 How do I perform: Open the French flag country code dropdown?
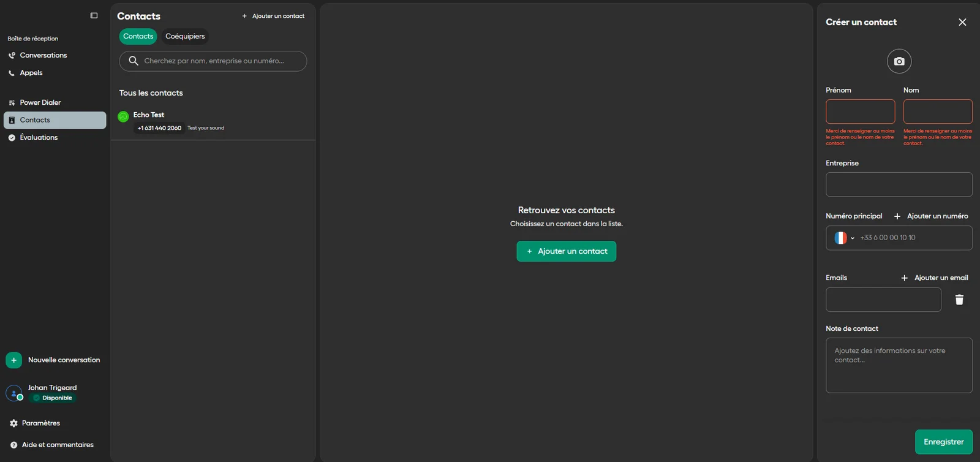tap(844, 238)
